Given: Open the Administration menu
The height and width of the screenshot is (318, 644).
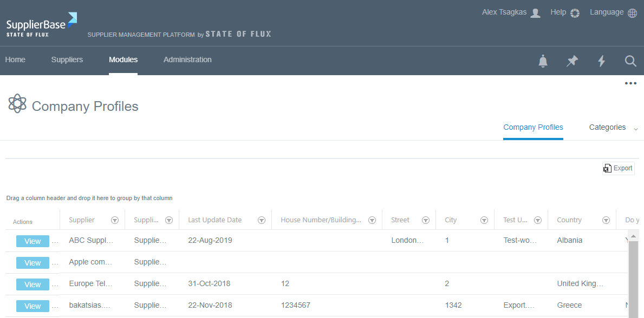Looking at the screenshot, I should click(x=187, y=59).
